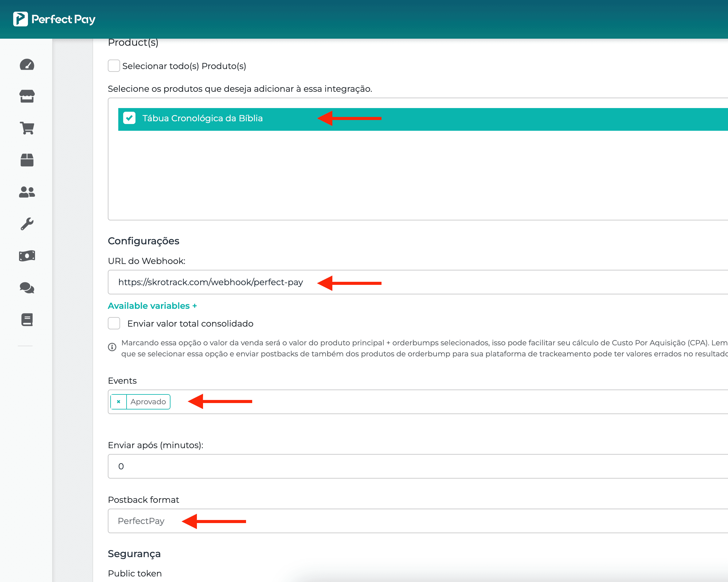728x582 pixels.
Task: Open the products box sidebar icon
Action: 27,160
